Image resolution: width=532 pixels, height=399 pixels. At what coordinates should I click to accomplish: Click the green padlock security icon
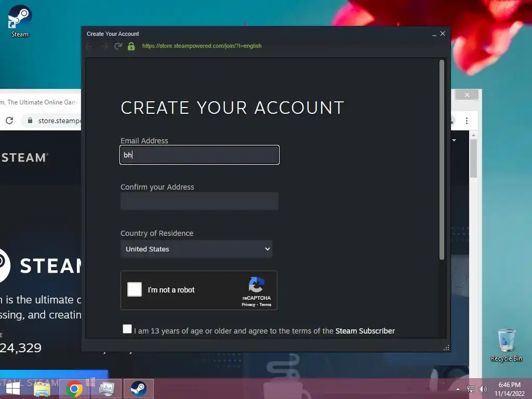click(x=131, y=46)
